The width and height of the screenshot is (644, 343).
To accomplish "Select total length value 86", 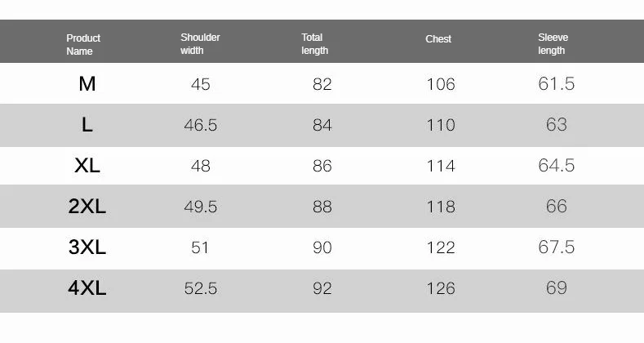I will 322,166.
